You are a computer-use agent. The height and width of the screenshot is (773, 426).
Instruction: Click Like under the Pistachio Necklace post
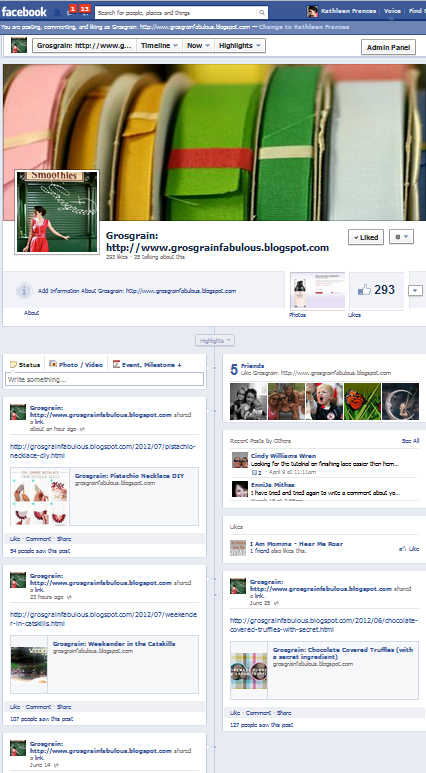(x=15, y=539)
